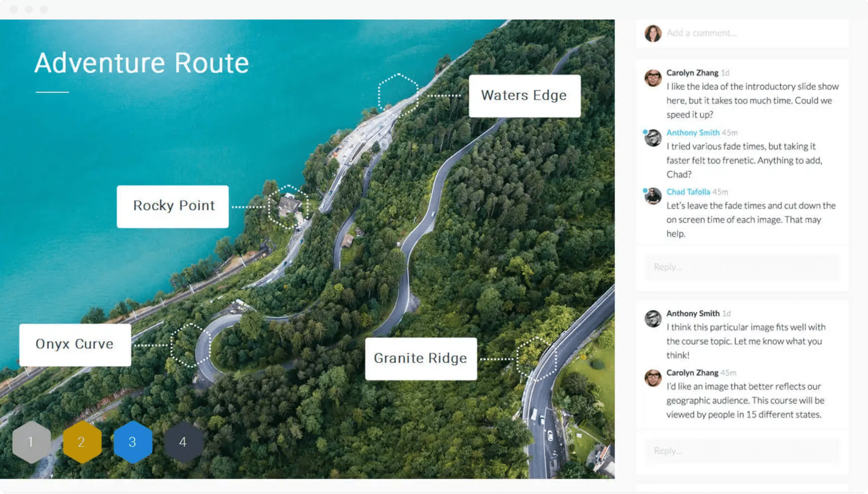The height and width of the screenshot is (494, 868).
Task: Click the Reply field below Carolyn's geographic comment
Action: click(743, 451)
